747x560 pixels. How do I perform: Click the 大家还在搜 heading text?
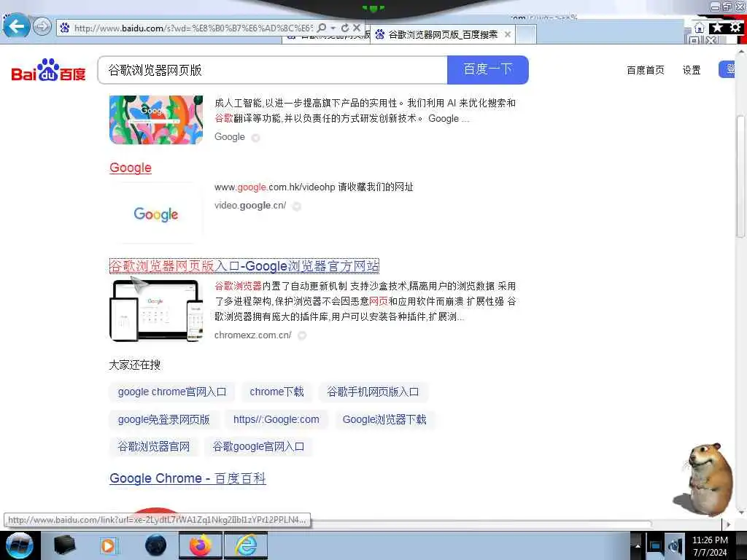tap(135, 365)
